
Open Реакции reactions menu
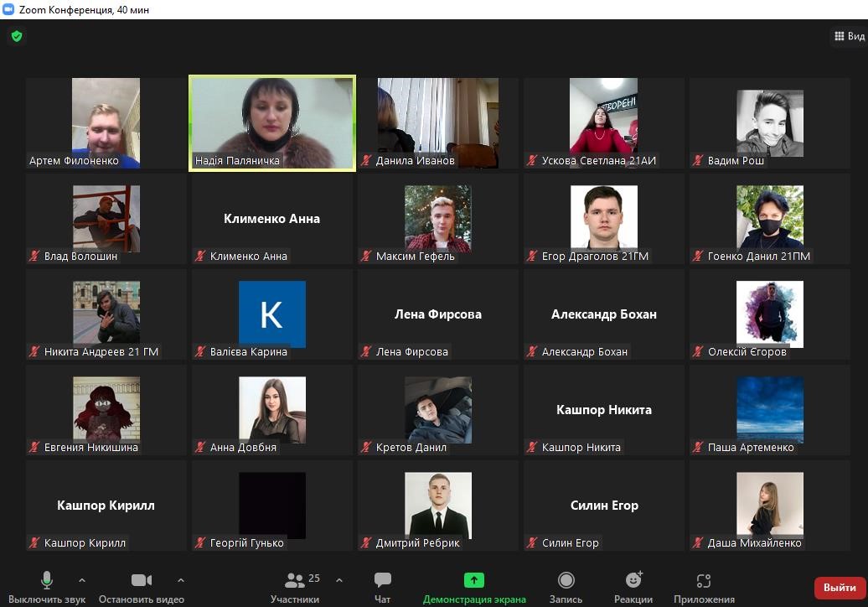click(x=633, y=588)
